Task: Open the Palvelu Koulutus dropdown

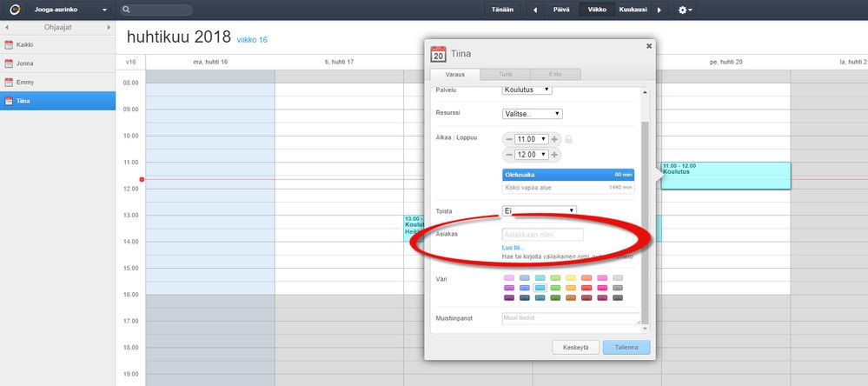Action: coord(527,90)
